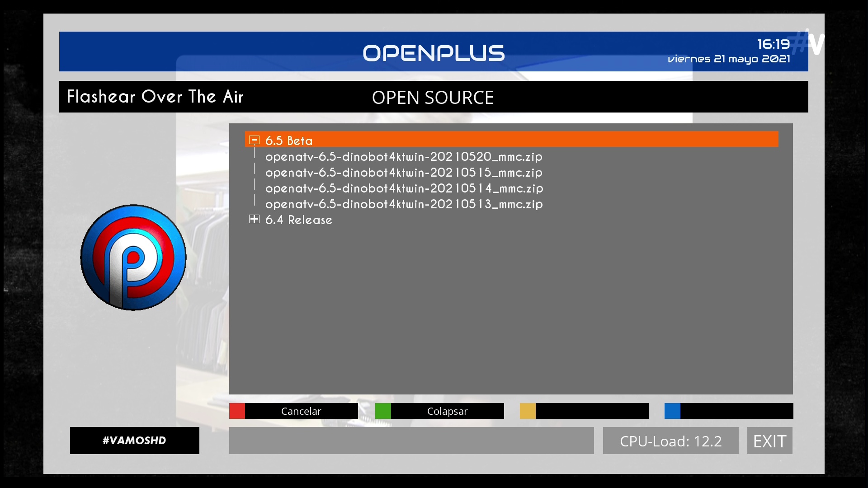Click the OpenPlus circular logo
Image resolution: width=868 pixels, height=488 pixels.
point(133,258)
